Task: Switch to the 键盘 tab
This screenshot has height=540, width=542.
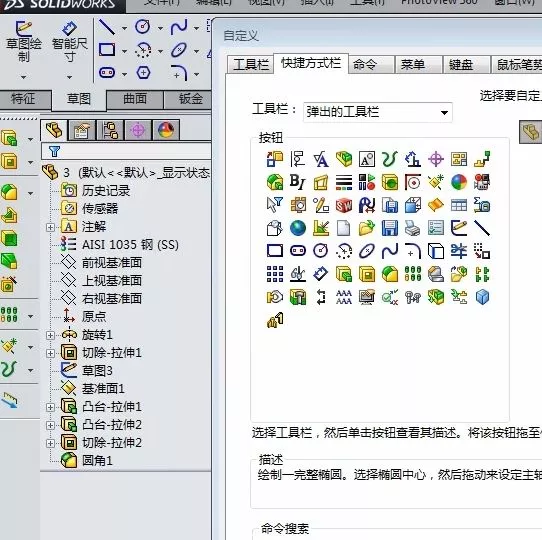Action: (467, 65)
